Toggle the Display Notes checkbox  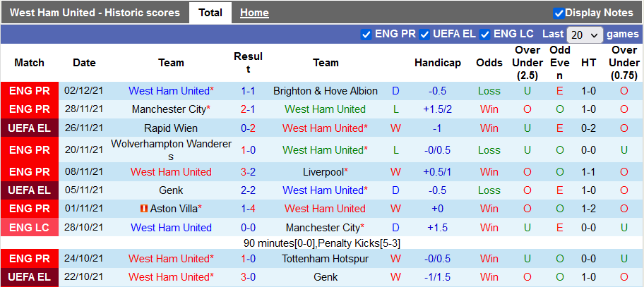tap(559, 13)
